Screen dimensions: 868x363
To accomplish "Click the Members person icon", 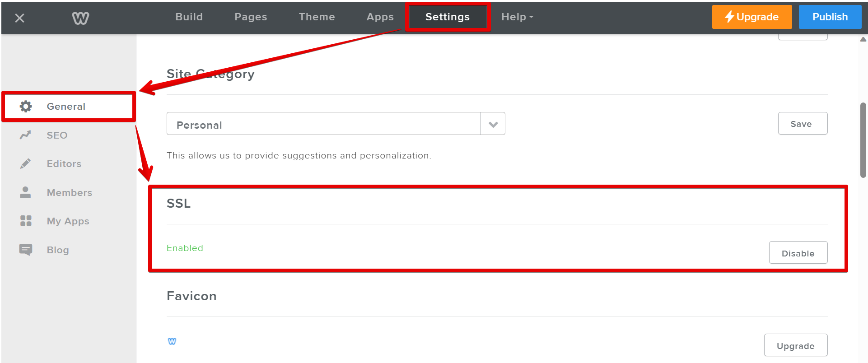I will pos(25,192).
